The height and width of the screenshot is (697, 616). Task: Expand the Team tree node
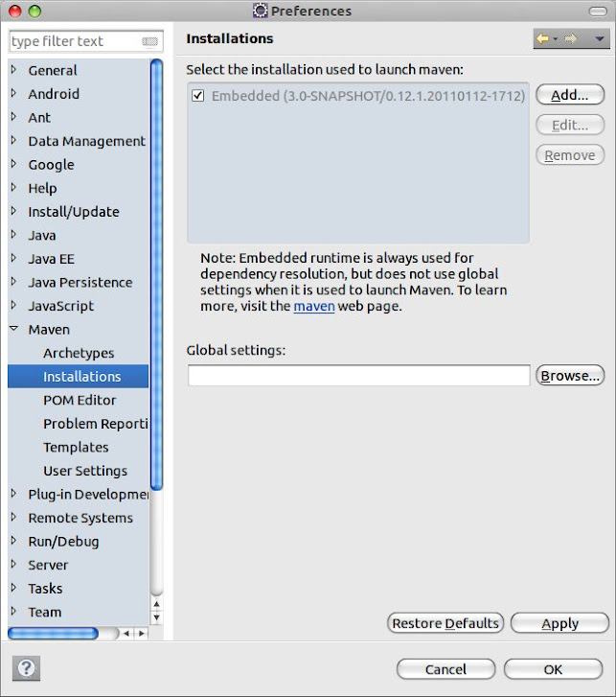[13, 612]
